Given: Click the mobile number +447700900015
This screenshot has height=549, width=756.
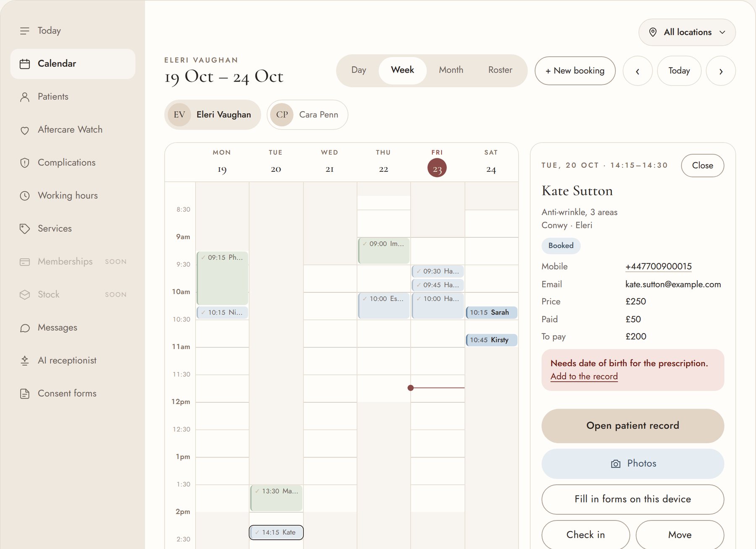Looking at the screenshot, I should 658,267.
